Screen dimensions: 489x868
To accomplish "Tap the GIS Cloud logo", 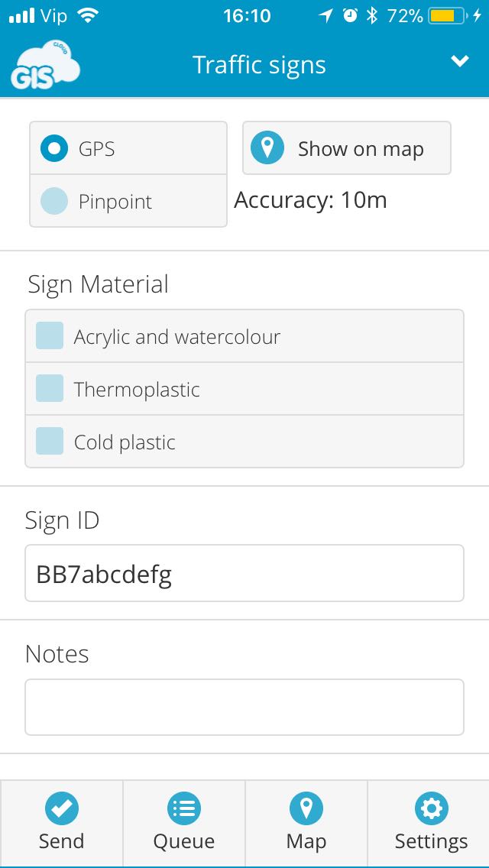I will pos(45,65).
